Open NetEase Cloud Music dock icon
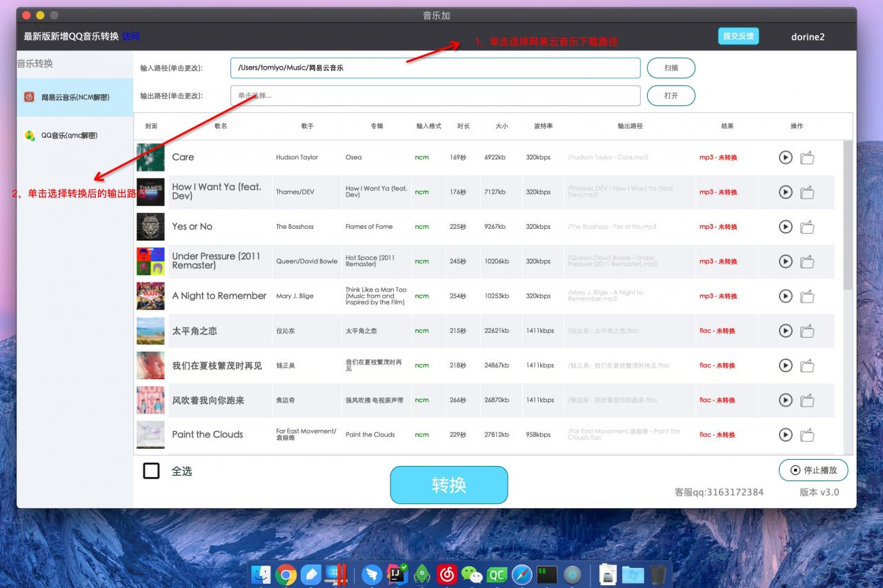 click(447, 574)
